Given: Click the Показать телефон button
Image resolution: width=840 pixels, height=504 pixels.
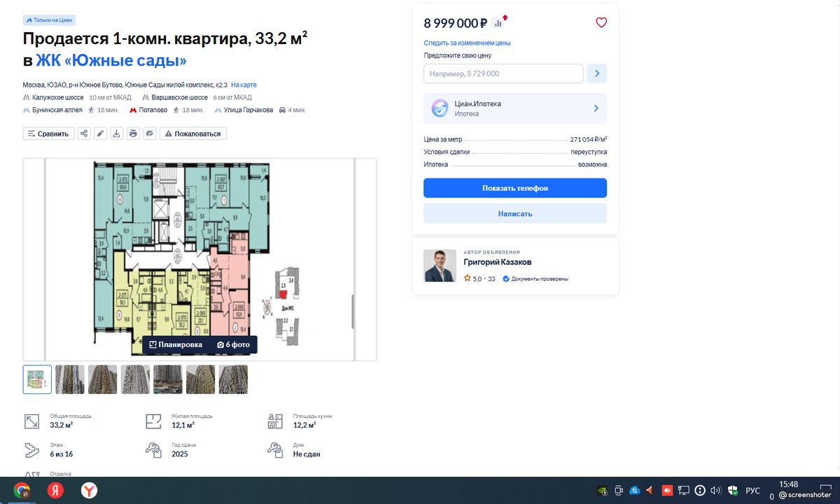Looking at the screenshot, I should coord(515,188).
